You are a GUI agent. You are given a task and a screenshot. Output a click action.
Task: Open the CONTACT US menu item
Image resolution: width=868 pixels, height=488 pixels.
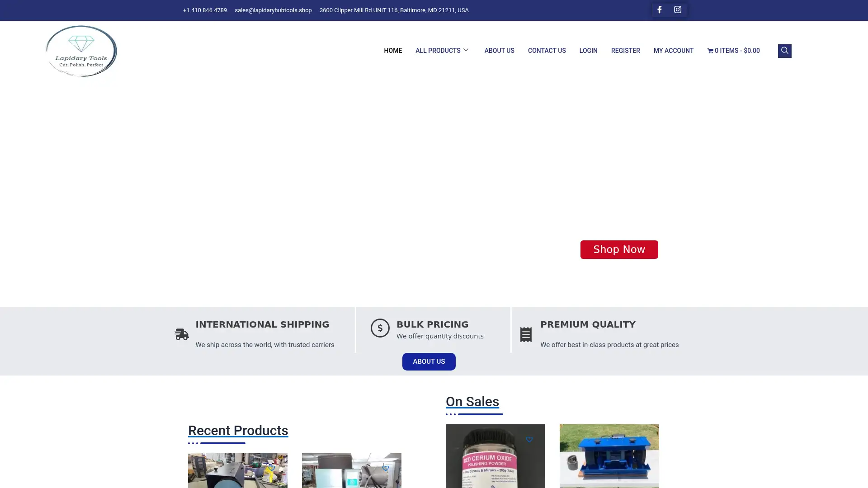tap(547, 51)
